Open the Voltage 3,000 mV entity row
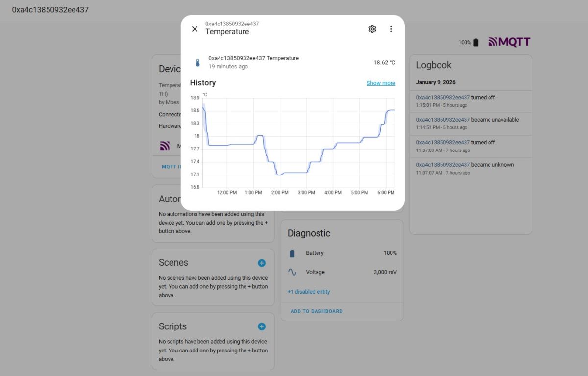The width and height of the screenshot is (588, 376). coord(342,272)
